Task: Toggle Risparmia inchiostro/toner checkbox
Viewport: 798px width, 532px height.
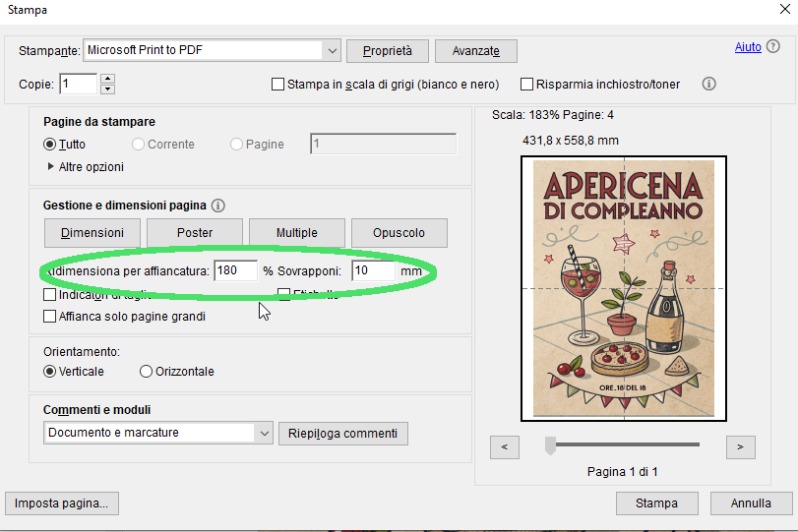Action: (527, 85)
